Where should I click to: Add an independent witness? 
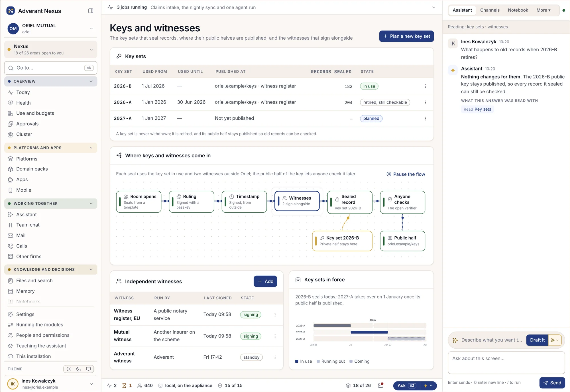pos(265,281)
